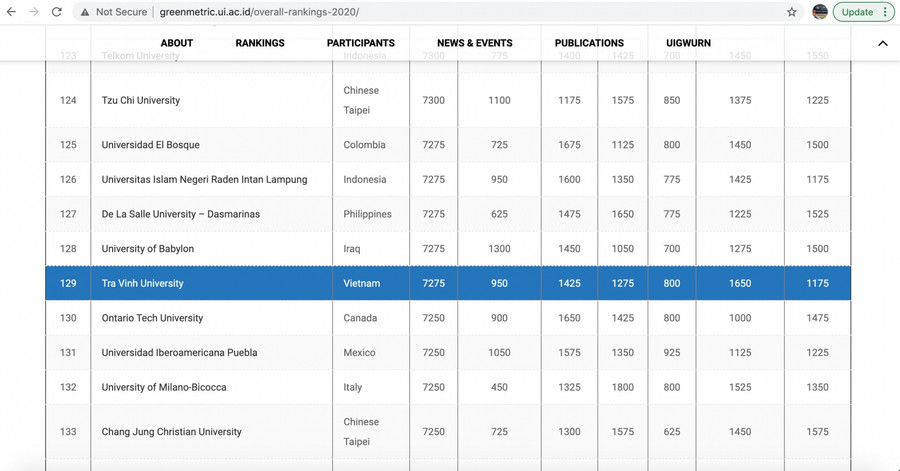Open the NEWS & EVENTS menu
This screenshot has width=900, height=471.
(475, 43)
